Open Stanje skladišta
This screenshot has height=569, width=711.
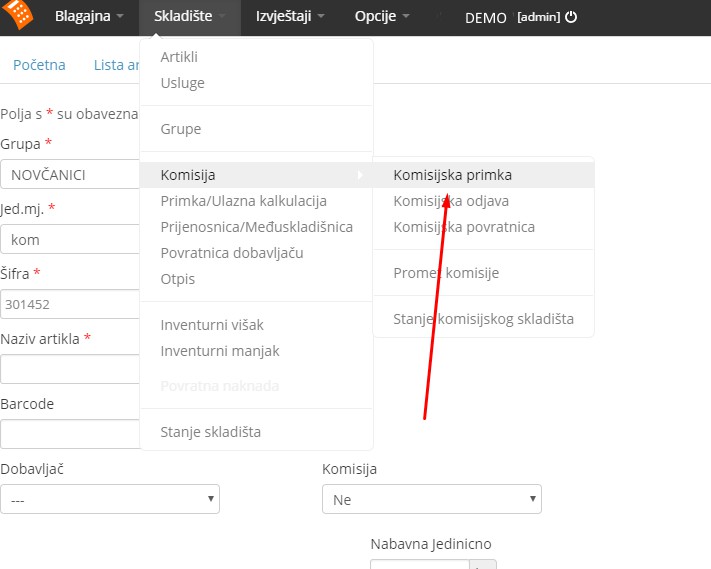[210, 432]
